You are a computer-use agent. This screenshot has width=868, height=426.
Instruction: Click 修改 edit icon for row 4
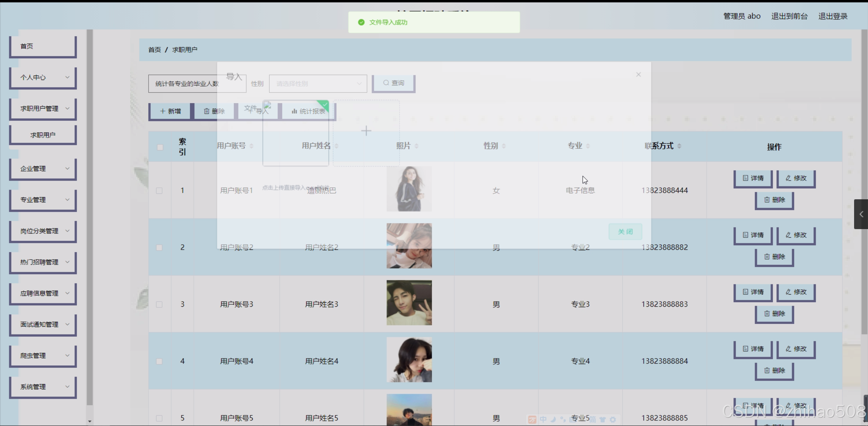click(x=796, y=349)
